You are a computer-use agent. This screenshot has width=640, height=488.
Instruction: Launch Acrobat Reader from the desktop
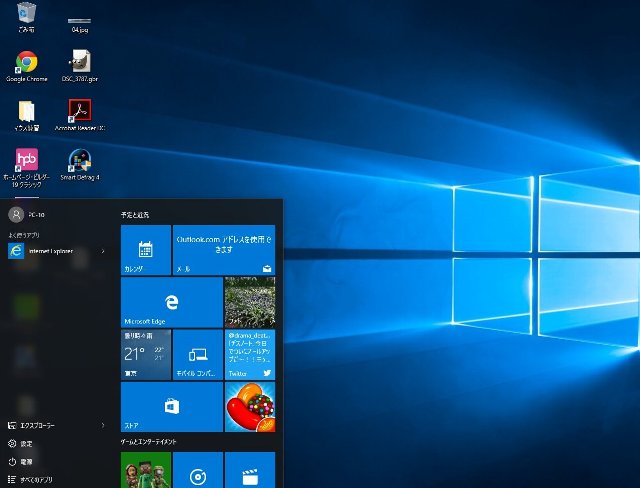point(81,111)
